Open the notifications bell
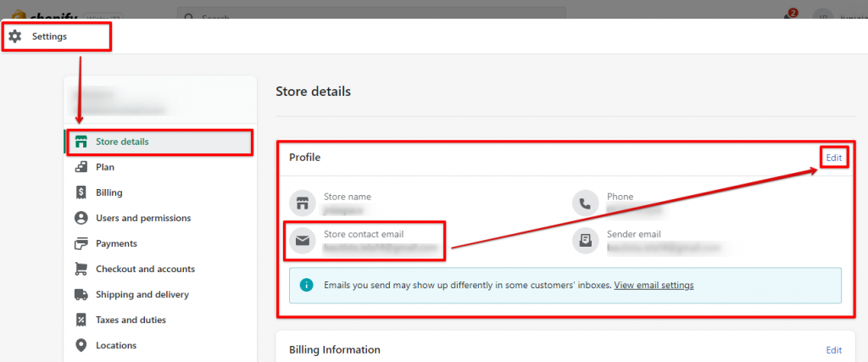The height and width of the screenshot is (362, 868). [787, 15]
